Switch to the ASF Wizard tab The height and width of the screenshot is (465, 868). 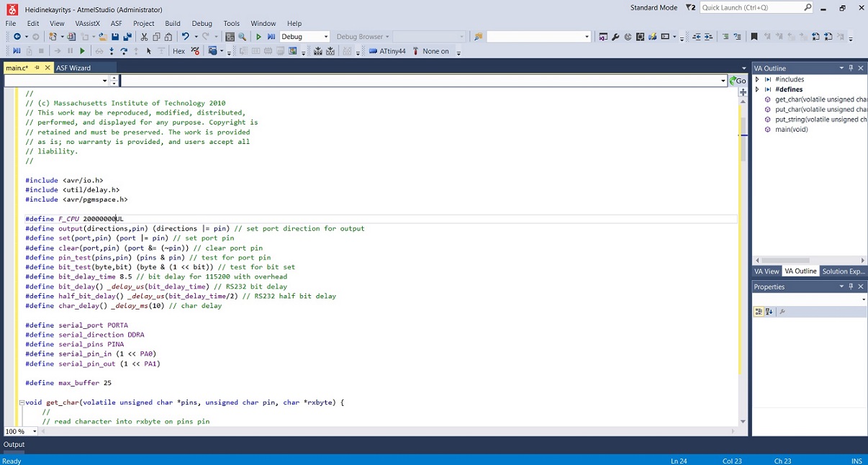point(73,68)
